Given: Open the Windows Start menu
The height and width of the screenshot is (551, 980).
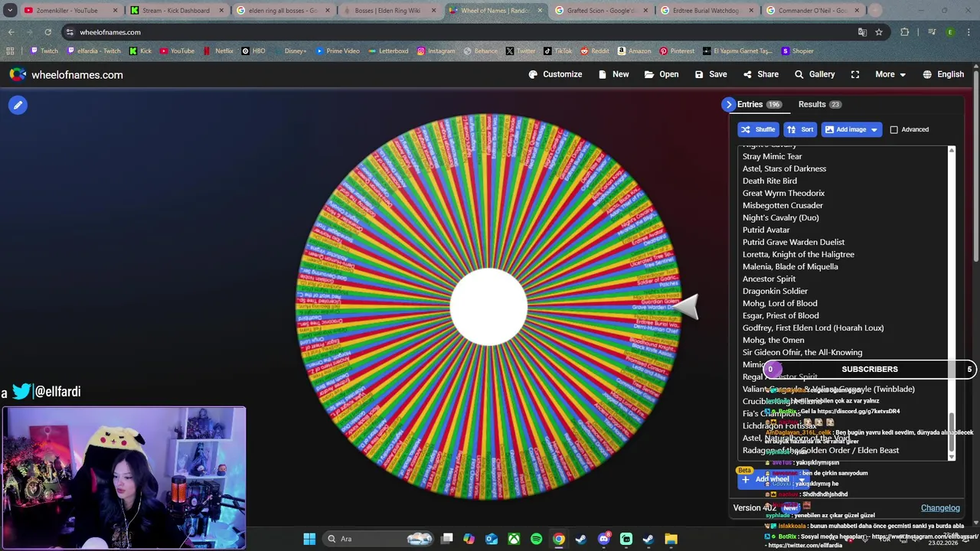Looking at the screenshot, I should pos(309,539).
